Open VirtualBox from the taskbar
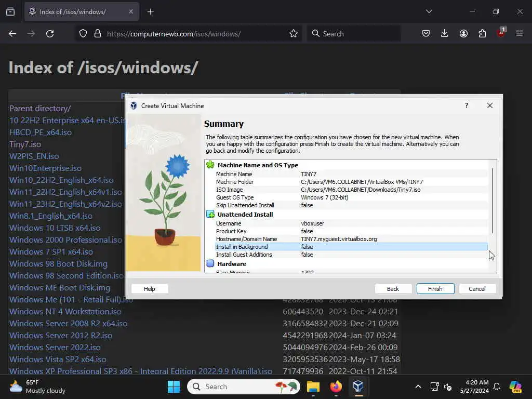The width and height of the screenshot is (532, 399). click(x=358, y=387)
